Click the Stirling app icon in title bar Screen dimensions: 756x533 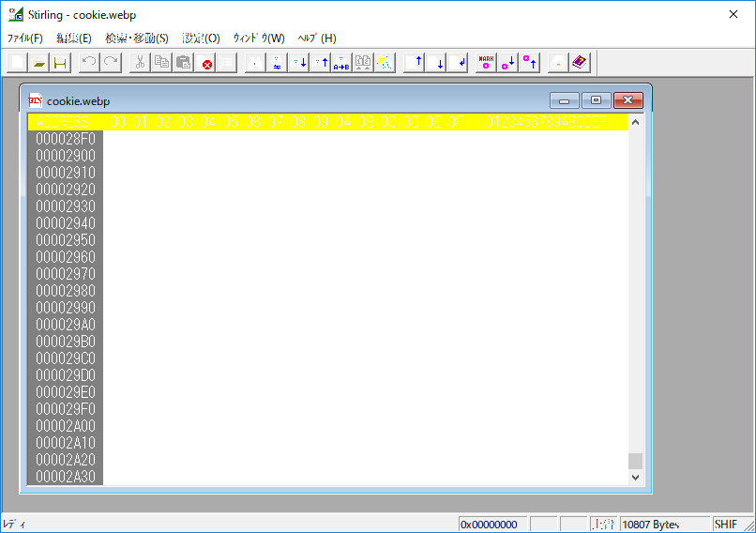click(x=16, y=14)
